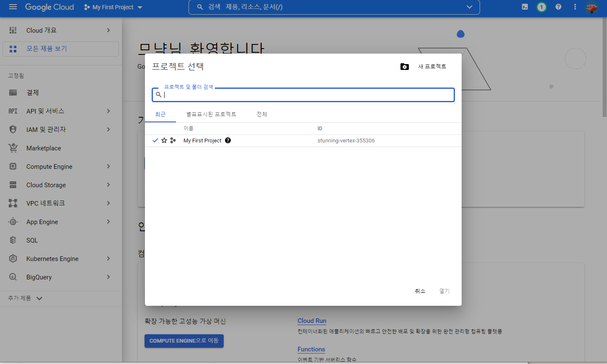Open the hamburger navigation menu
Viewport: 607px width, 364px height.
click(x=13, y=7)
